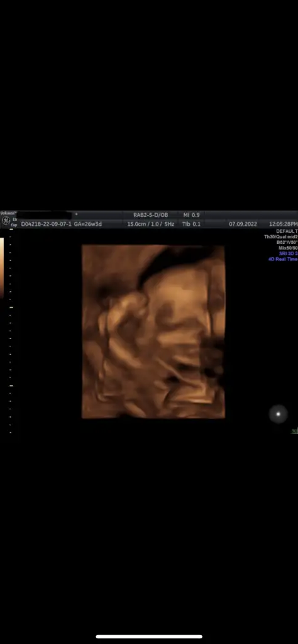
Task: Click the SRI 3D 3 setting
Action: click(288, 254)
